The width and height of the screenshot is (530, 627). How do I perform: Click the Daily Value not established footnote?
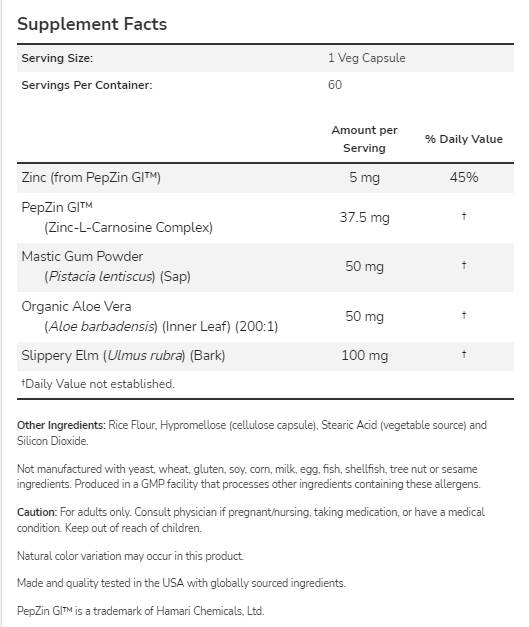tap(98, 384)
